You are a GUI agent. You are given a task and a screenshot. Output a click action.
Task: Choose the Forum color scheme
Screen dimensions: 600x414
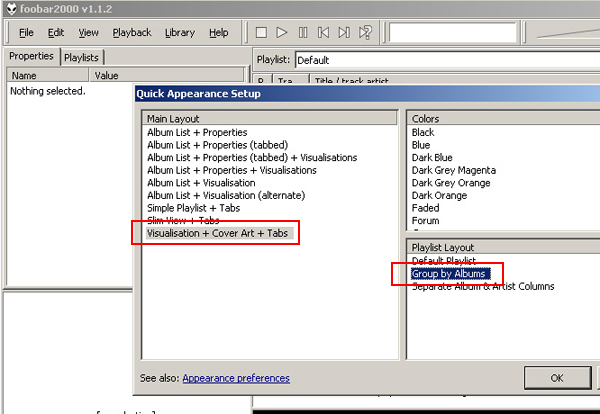[425, 221]
